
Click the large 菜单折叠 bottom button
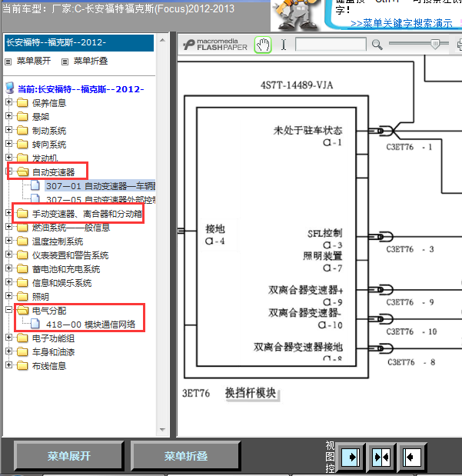tap(186, 456)
